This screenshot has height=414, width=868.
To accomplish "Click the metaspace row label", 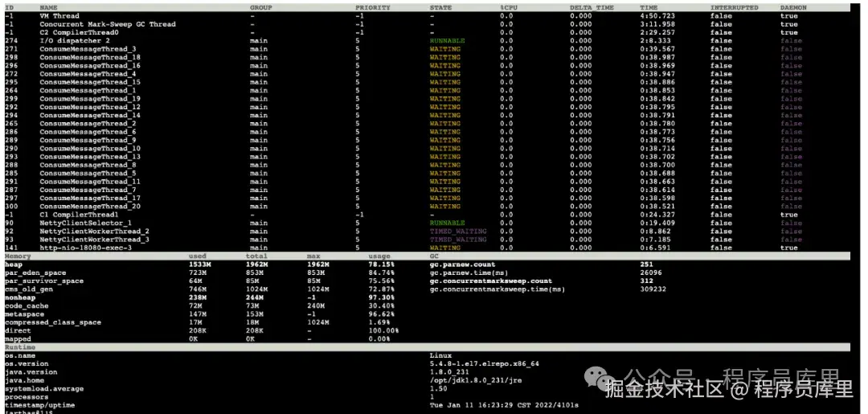I will pyautogui.click(x=24, y=314).
